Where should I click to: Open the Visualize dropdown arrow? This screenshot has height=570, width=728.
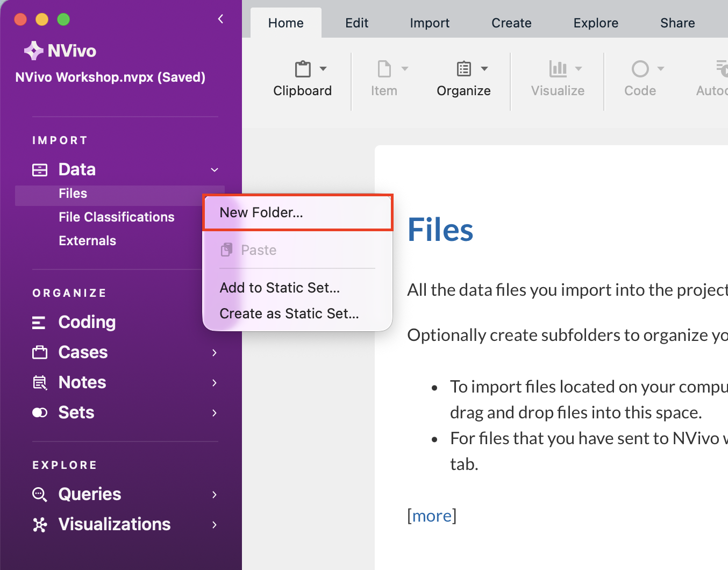click(x=579, y=69)
